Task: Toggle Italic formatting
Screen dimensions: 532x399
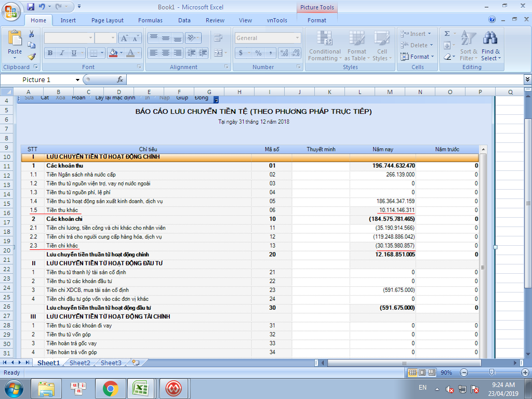Action: pyautogui.click(x=62, y=53)
